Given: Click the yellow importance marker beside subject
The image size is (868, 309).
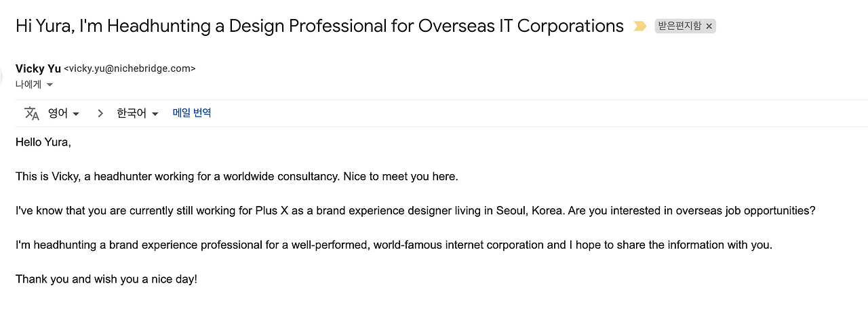Looking at the screenshot, I should 639,26.
